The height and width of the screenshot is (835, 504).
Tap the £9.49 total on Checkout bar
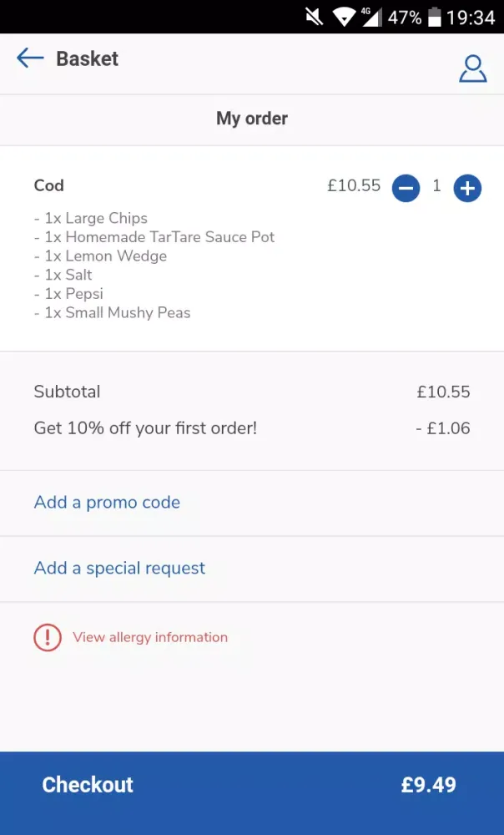click(428, 785)
